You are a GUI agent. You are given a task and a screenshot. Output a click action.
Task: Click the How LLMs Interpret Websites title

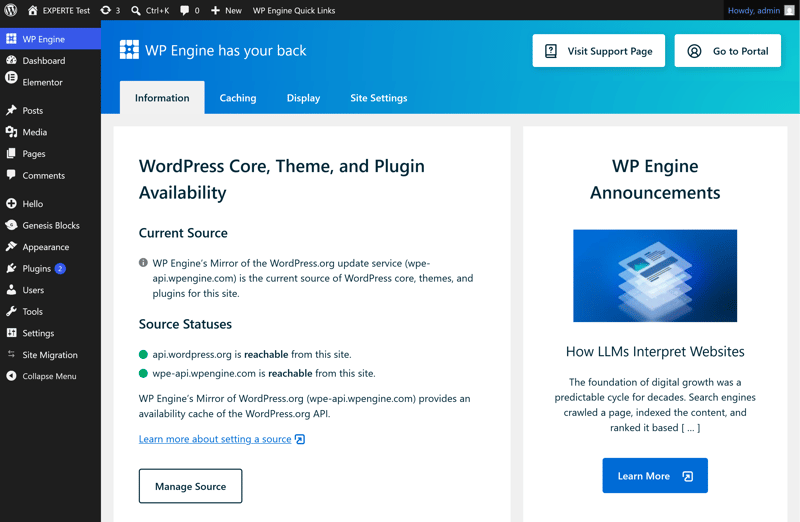[x=655, y=352]
